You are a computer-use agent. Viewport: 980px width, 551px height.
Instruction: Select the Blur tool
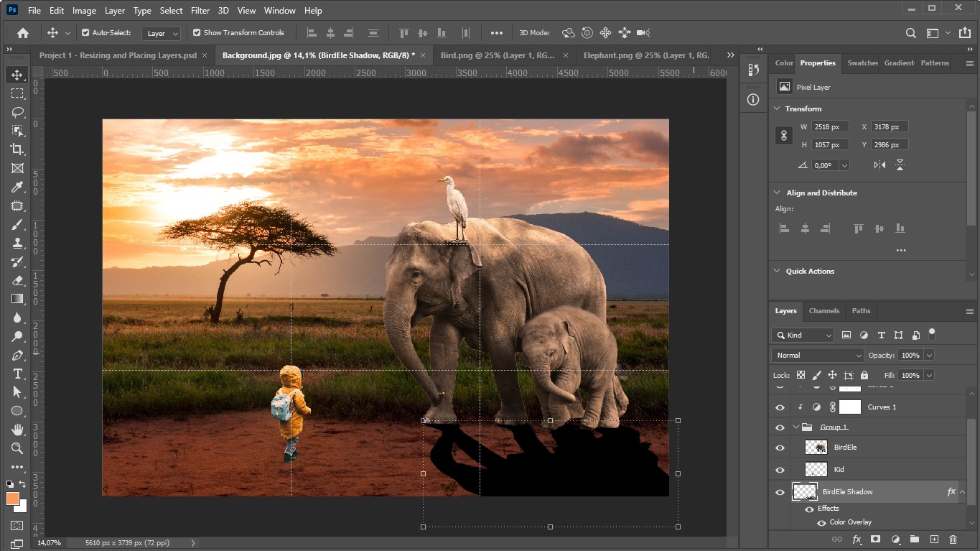click(17, 318)
